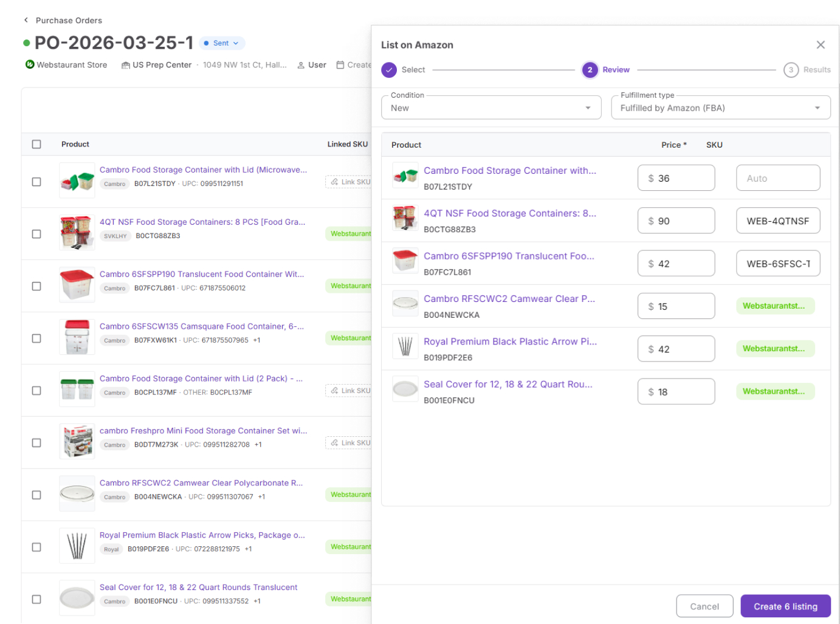Close the List on Amazon panel
The width and height of the screenshot is (840, 624).
click(x=820, y=45)
